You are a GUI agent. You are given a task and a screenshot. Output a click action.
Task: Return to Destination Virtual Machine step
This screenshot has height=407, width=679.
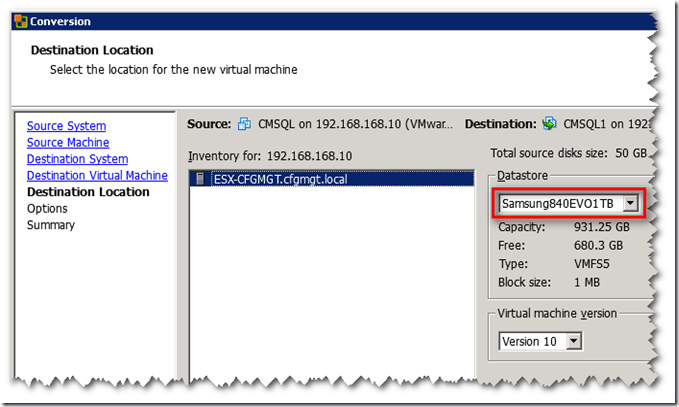click(97, 176)
